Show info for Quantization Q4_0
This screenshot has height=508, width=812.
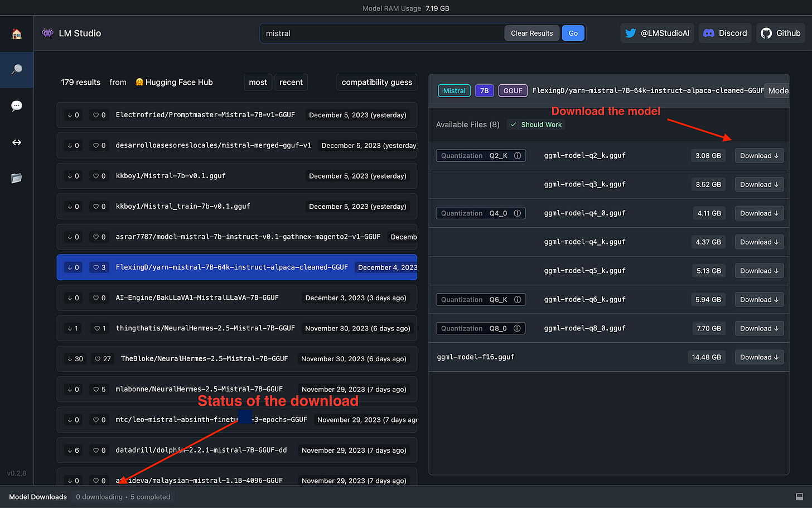tap(518, 213)
